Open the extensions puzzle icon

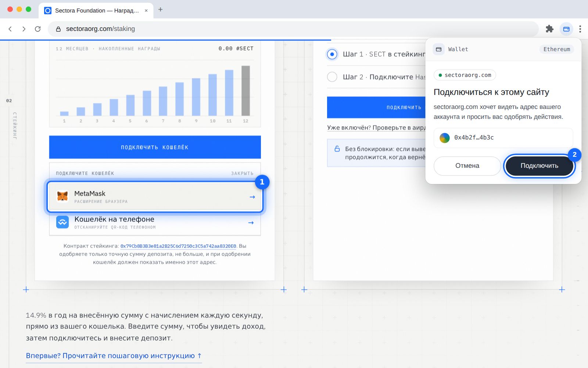point(549,29)
